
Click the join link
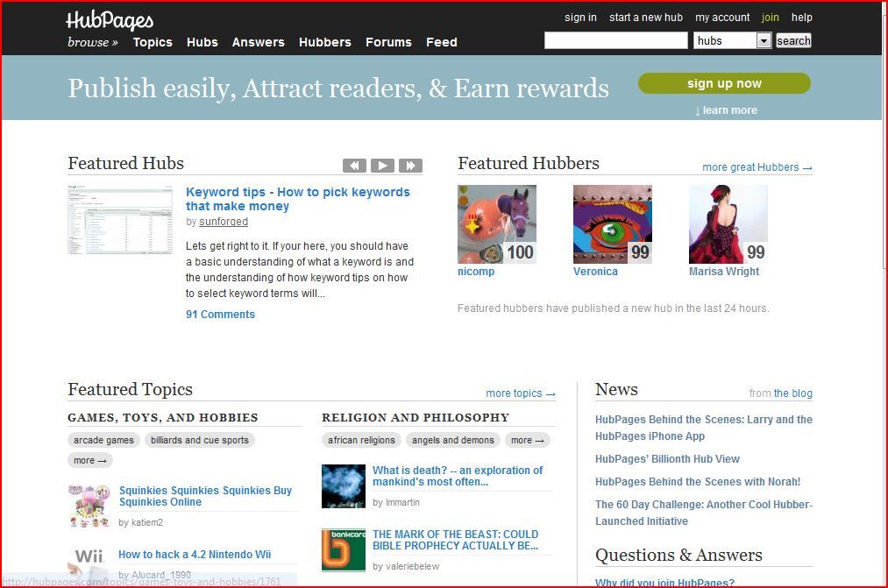[x=771, y=18]
